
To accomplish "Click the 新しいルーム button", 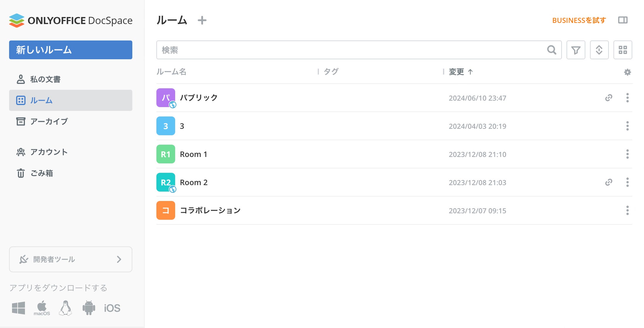I will [x=71, y=50].
